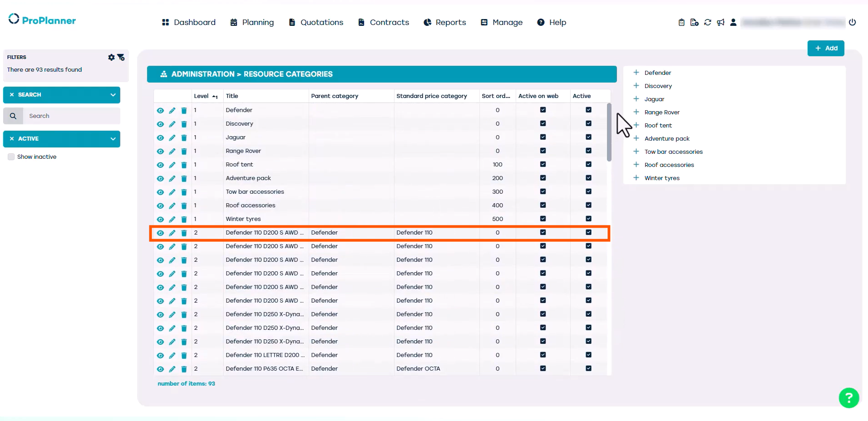
Task: Expand Adventure pack tree node
Action: coord(636,138)
